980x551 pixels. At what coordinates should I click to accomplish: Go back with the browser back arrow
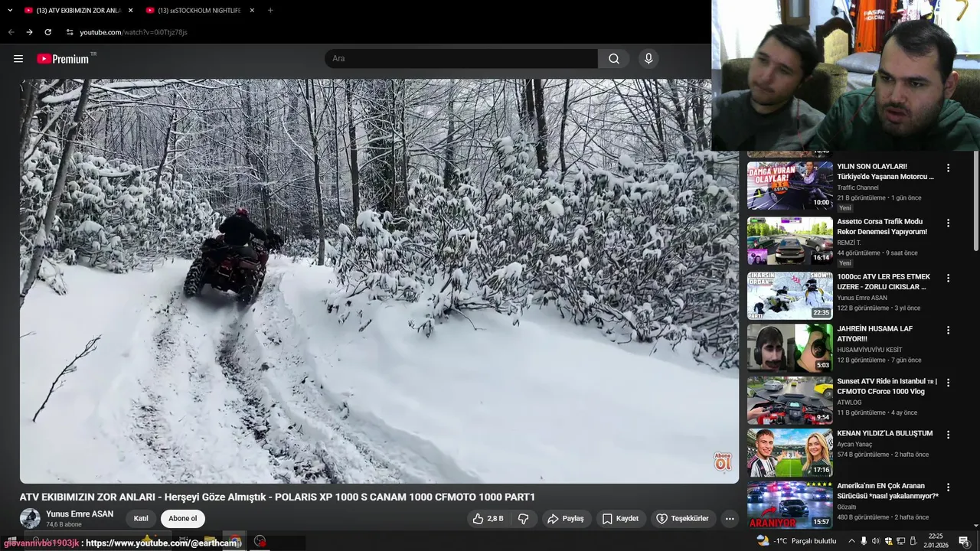(x=11, y=32)
